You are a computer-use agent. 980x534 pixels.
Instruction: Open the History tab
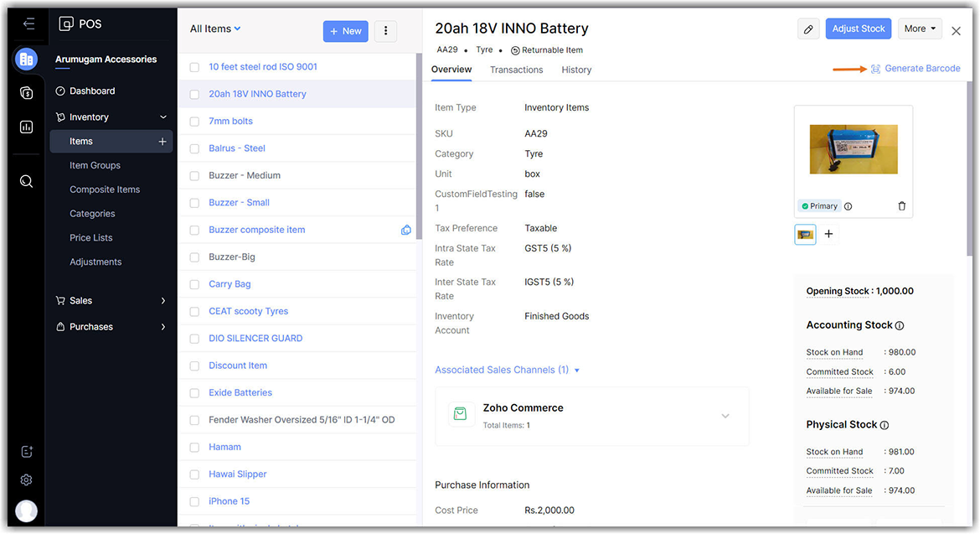point(576,70)
